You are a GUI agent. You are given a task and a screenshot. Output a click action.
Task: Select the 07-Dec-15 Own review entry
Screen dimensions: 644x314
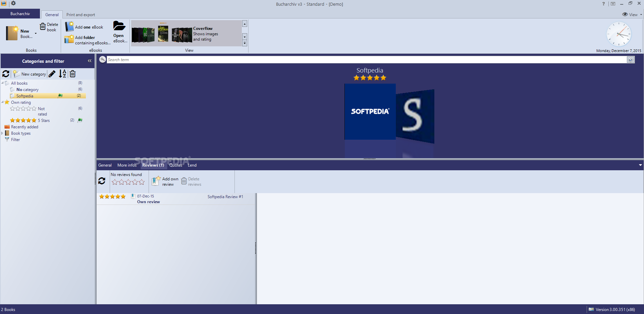pos(176,199)
